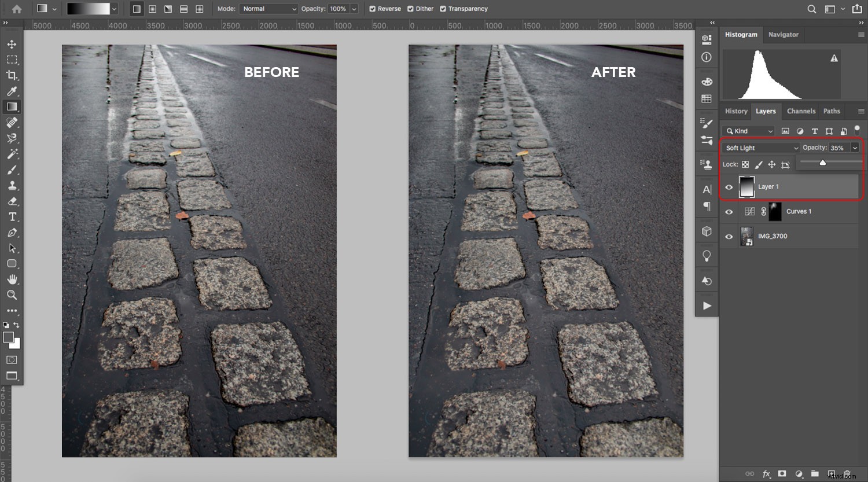Select the Clone Stamp tool
868x482 pixels.
(x=12, y=185)
